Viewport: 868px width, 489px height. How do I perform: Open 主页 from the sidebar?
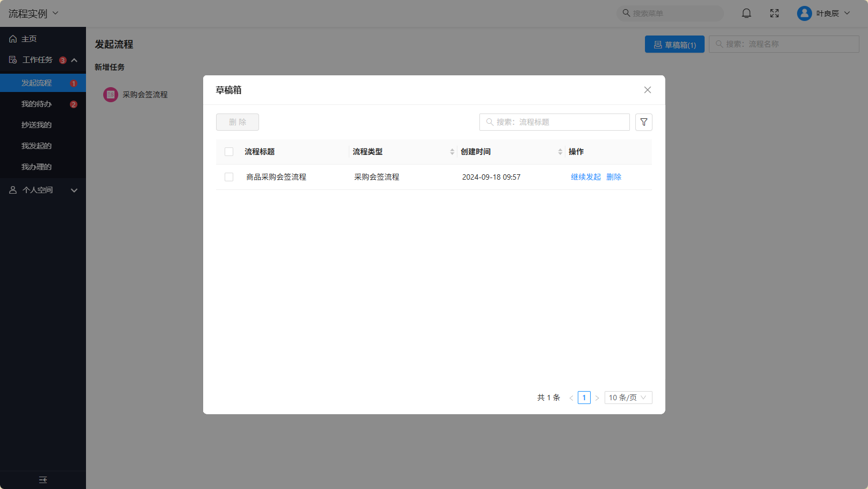[x=29, y=39]
